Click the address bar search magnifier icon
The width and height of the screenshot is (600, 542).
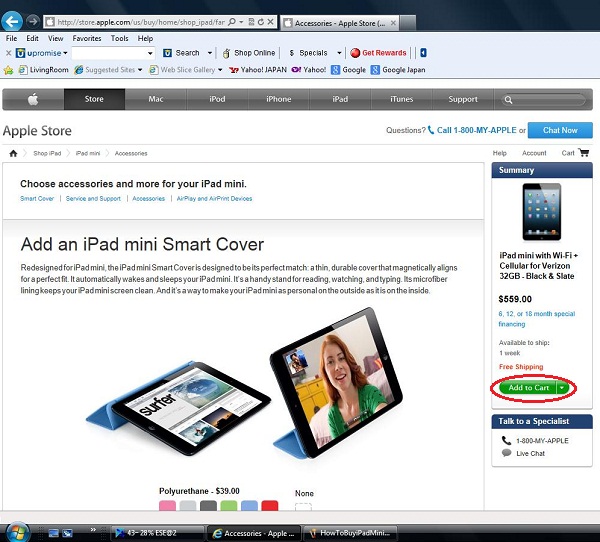point(232,22)
